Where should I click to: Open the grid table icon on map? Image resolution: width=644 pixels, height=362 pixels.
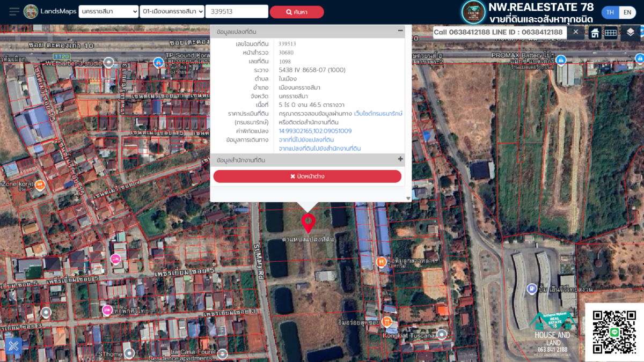[x=611, y=33]
